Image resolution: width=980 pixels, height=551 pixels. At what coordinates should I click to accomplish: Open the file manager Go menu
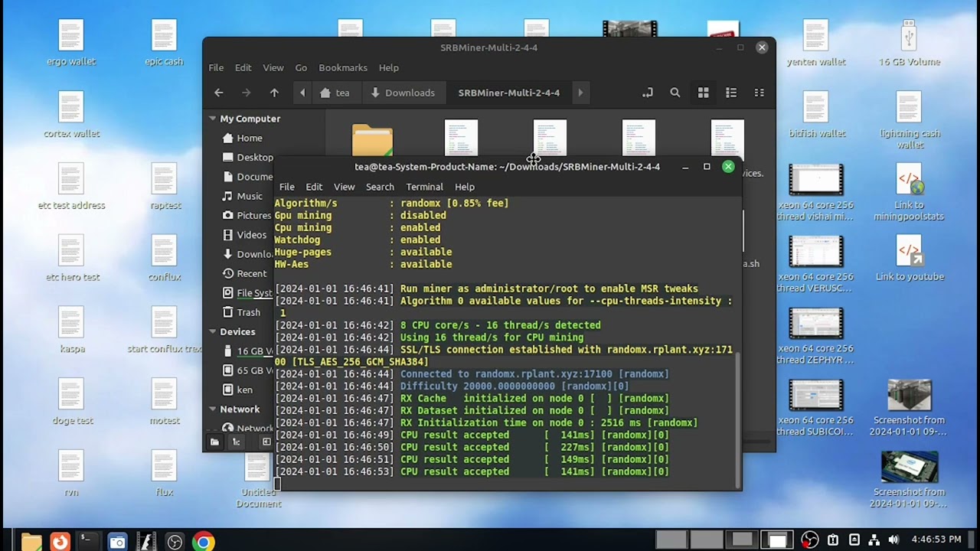(x=301, y=67)
